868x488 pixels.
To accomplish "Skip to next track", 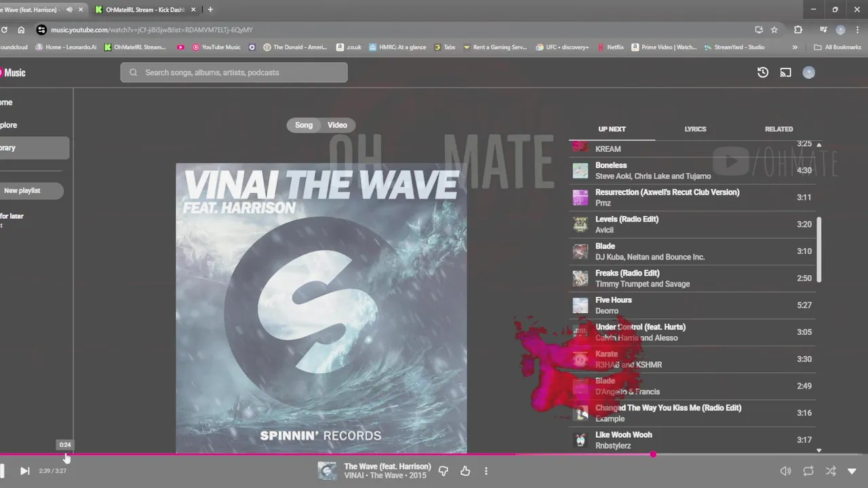I will [24, 470].
